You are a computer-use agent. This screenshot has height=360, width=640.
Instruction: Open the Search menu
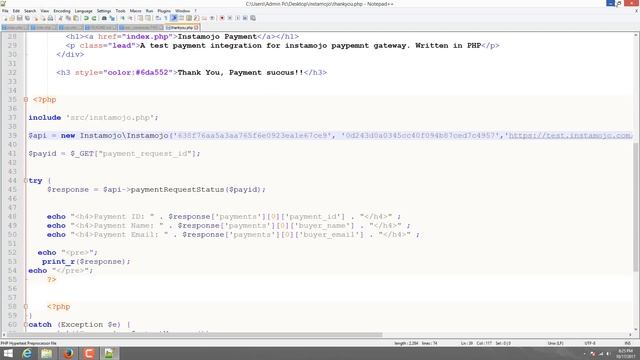click(30, 11)
